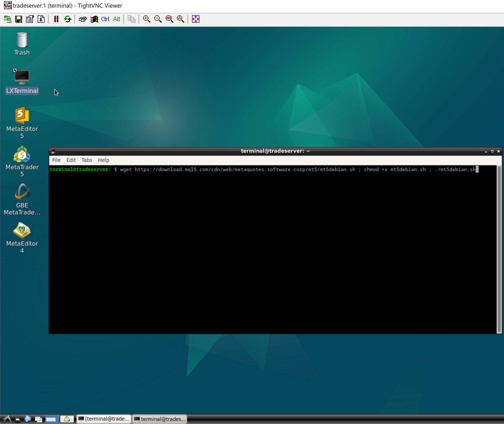
Task: Switch to the second desktop pager with MetaTrader
Action: point(67,419)
